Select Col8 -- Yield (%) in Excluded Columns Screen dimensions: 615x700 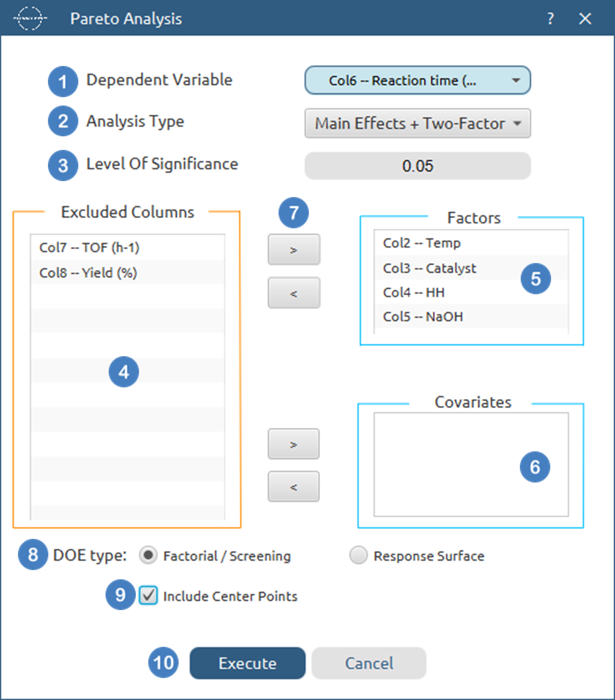click(88, 273)
